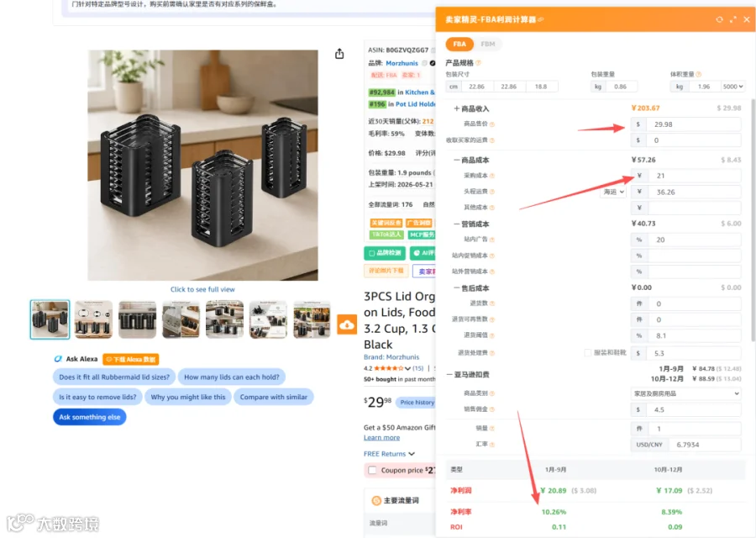
Task: Click the Ask Alexa icon
Action: [58, 359]
